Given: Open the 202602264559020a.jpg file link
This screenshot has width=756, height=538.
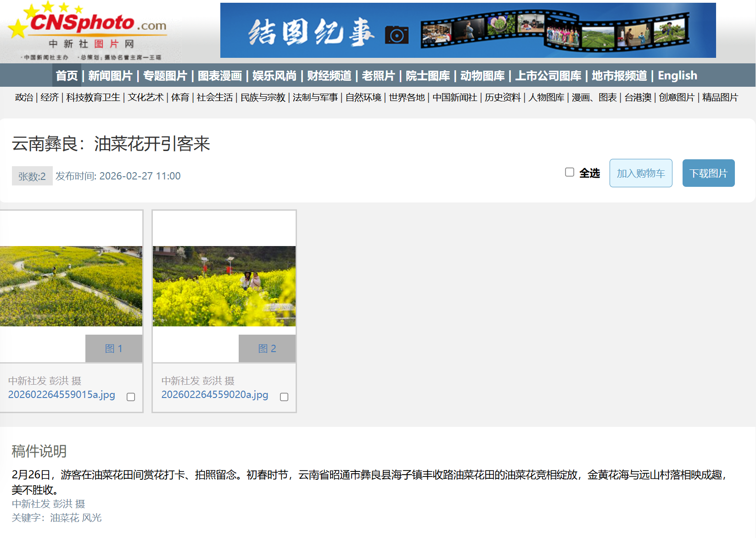Looking at the screenshot, I should pyautogui.click(x=215, y=395).
